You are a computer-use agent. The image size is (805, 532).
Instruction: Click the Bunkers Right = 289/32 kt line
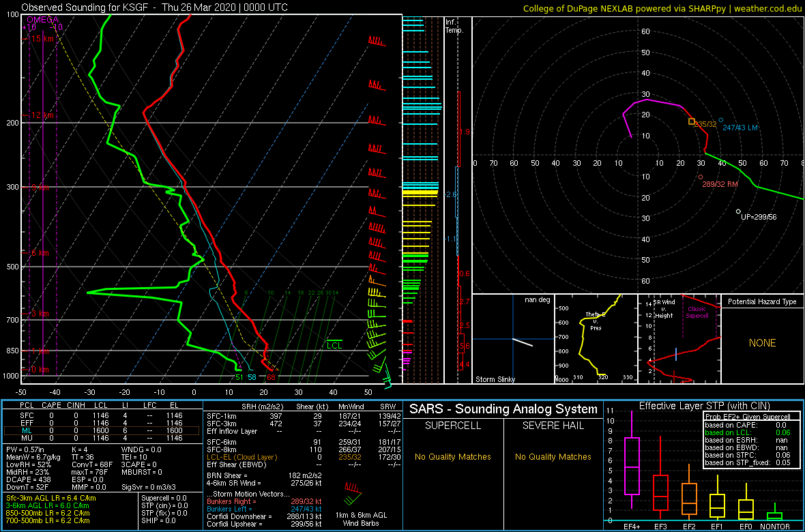click(264, 501)
